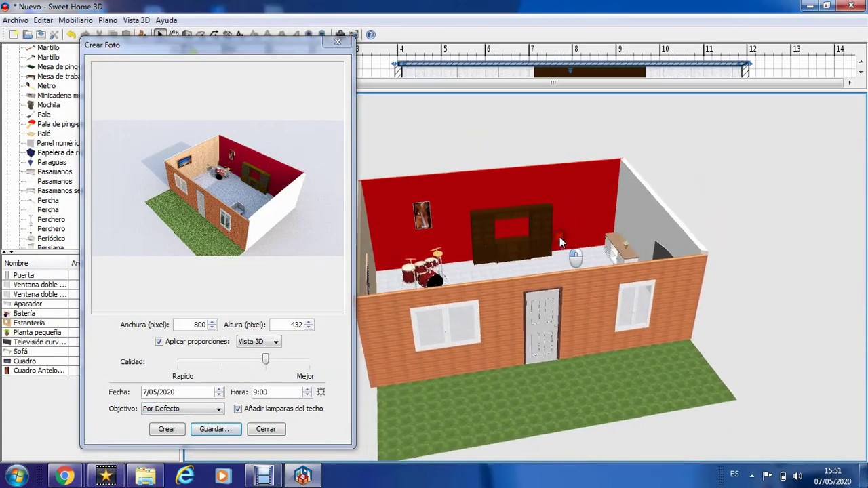Click the Add furniture toolbar icon
Viewport: 868px width, 488px height.
tap(142, 34)
